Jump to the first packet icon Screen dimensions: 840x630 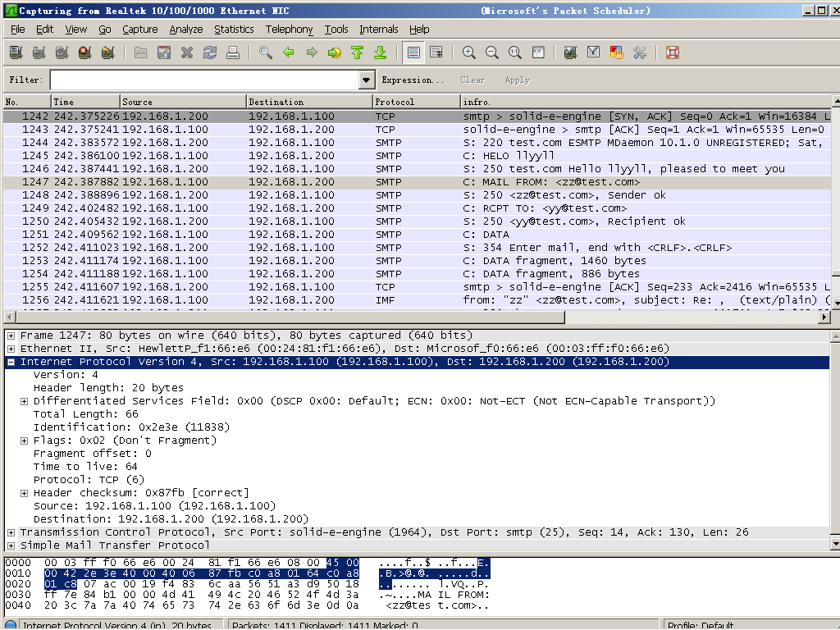click(358, 52)
